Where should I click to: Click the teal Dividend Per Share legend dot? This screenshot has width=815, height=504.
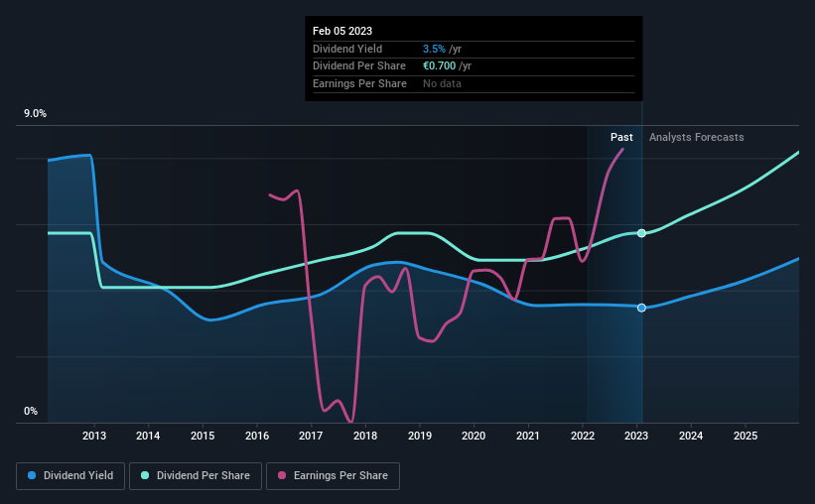pyautogui.click(x=145, y=475)
